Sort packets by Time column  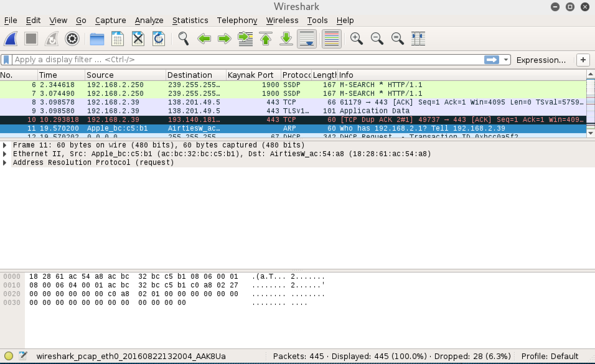pos(61,75)
